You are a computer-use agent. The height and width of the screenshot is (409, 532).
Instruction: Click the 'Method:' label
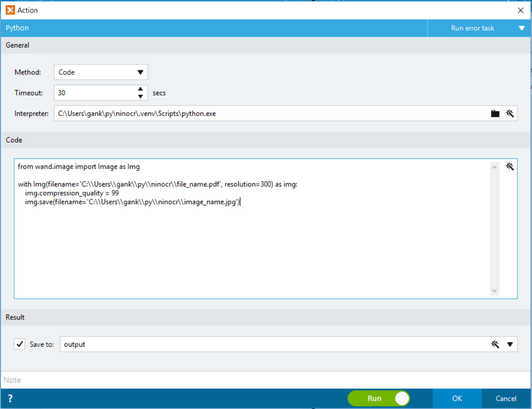pyautogui.click(x=27, y=72)
